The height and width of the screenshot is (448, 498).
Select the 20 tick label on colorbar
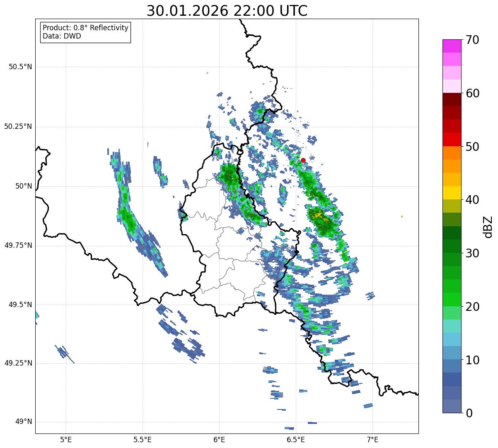(473, 307)
